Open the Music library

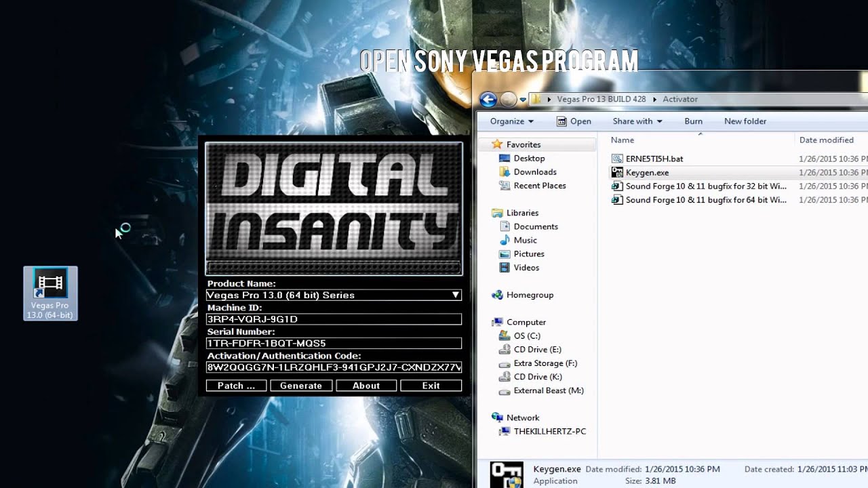[525, 241]
